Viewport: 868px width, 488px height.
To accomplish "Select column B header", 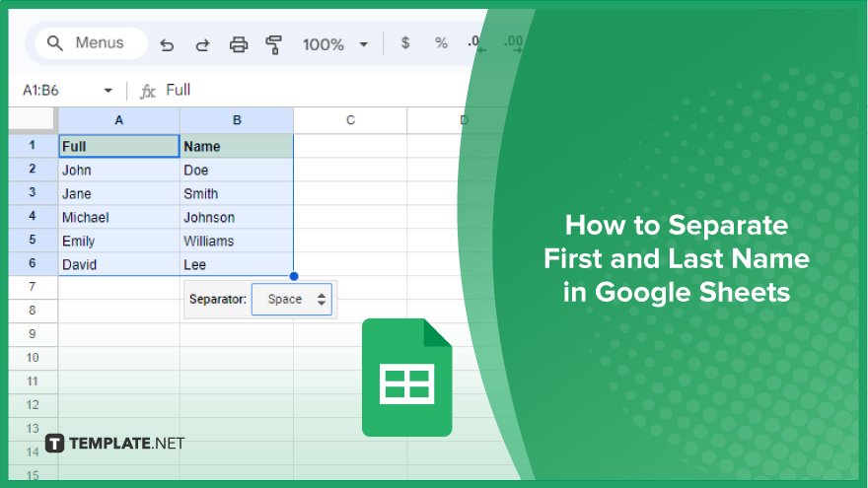I will [237, 120].
